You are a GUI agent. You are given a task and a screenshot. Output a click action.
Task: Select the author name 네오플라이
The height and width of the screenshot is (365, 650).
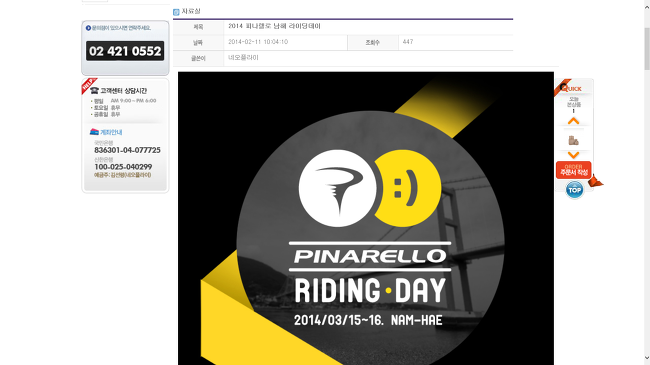tap(243, 58)
